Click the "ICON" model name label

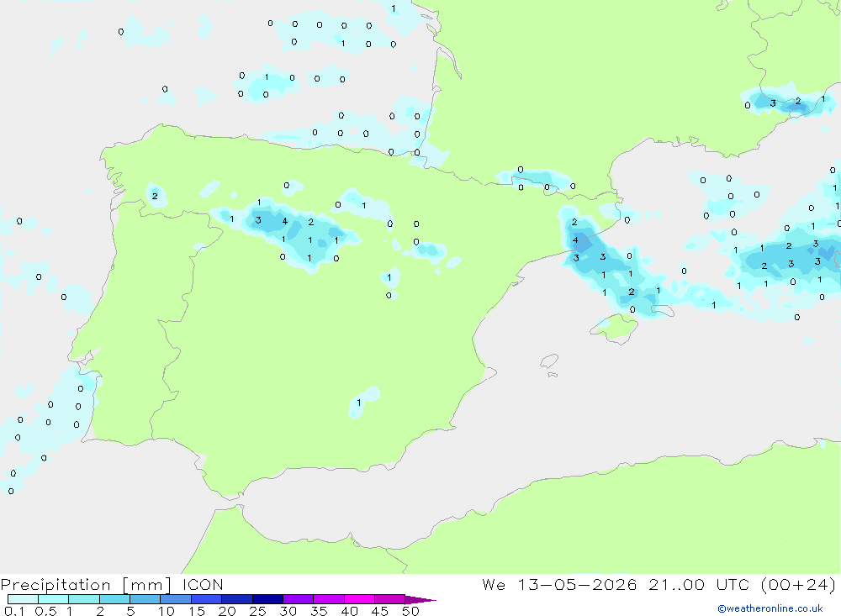[203, 584]
